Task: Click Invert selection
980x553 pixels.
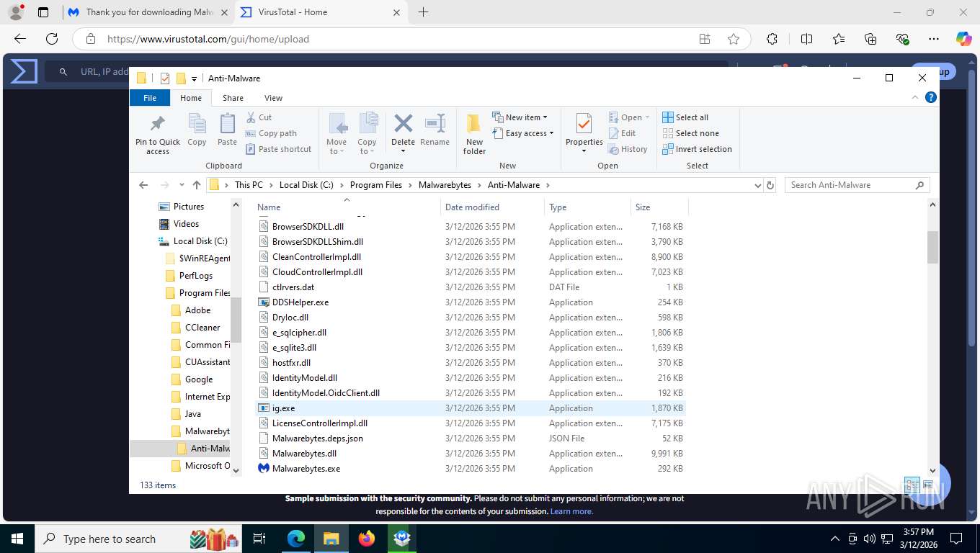Action: point(697,149)
